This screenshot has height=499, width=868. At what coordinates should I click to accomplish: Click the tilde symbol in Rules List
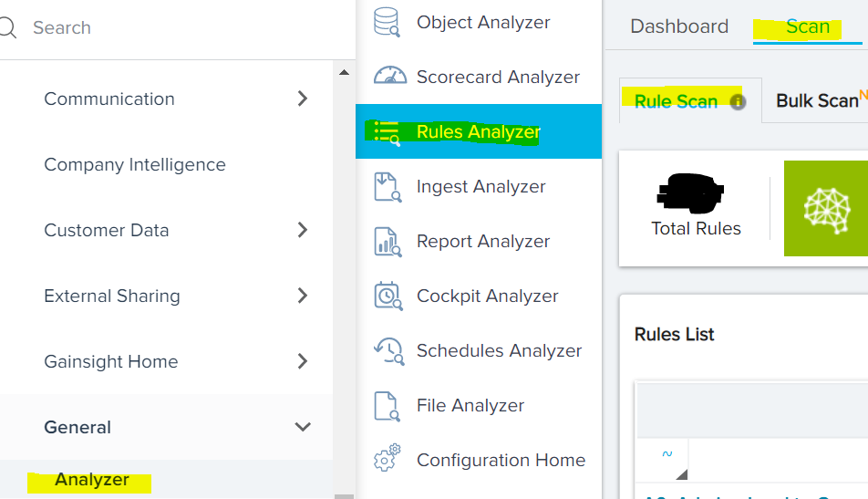point(667,453)
